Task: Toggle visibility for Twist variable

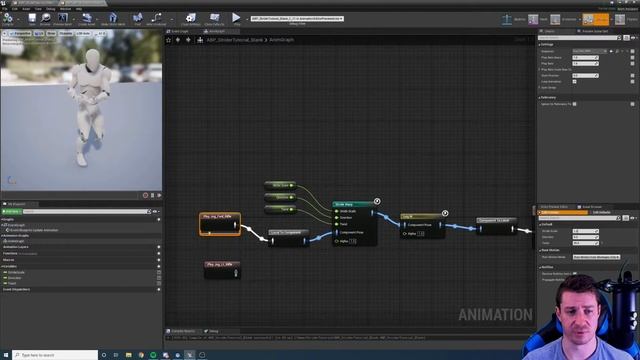Action: 159,283
